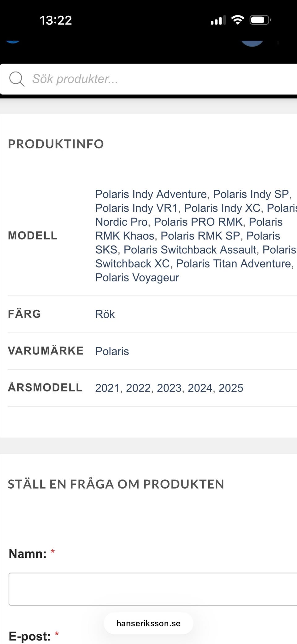
Task: Click the VARUMÄRKE row label
Action: point(46,351)
